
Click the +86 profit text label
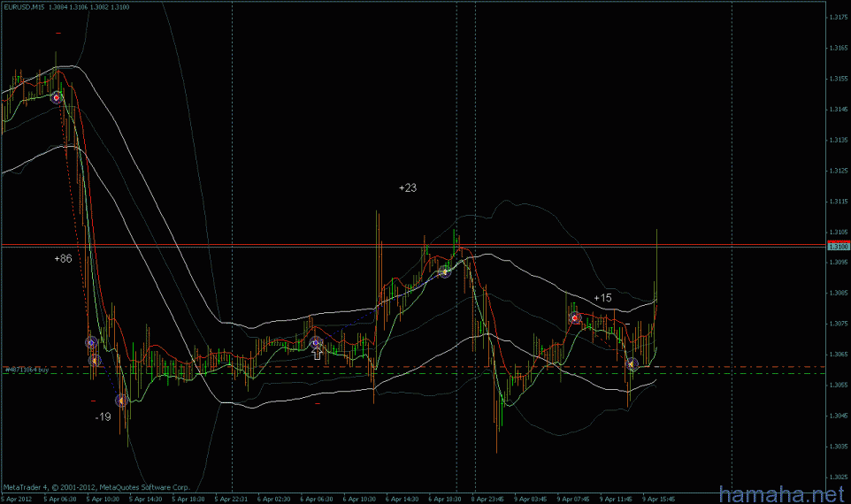pos(63,259)
